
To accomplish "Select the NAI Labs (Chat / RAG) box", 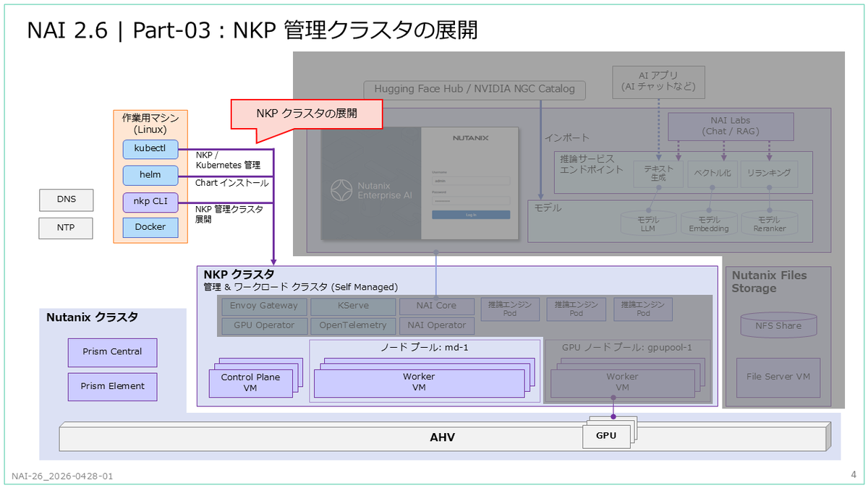I will (x=731, y=126).
